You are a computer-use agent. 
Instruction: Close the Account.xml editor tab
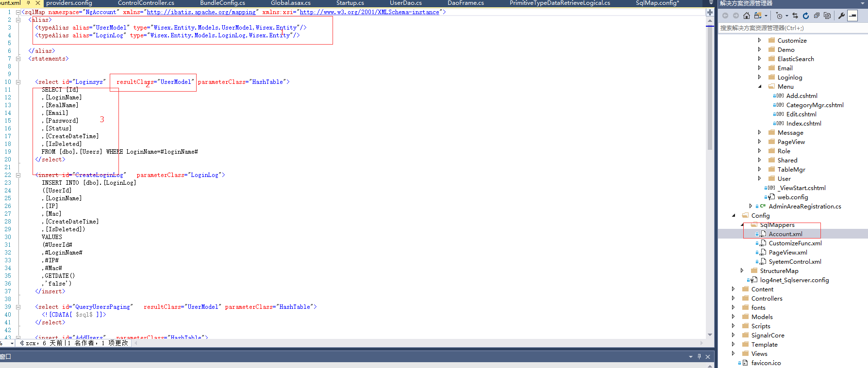tap(38, 3)
